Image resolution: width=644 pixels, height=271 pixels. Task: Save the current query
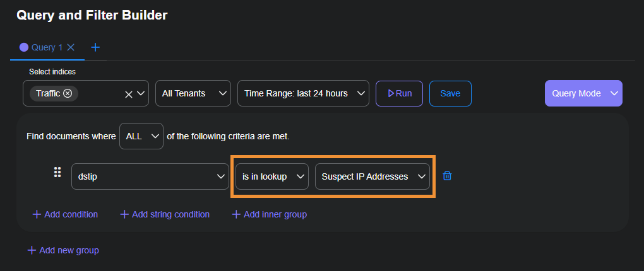450,93
